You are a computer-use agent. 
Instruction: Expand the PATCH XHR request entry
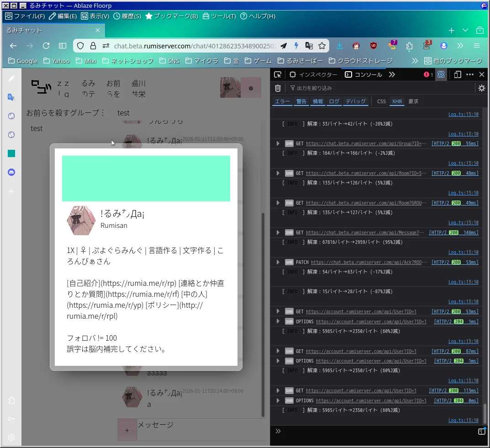[278, 262]
